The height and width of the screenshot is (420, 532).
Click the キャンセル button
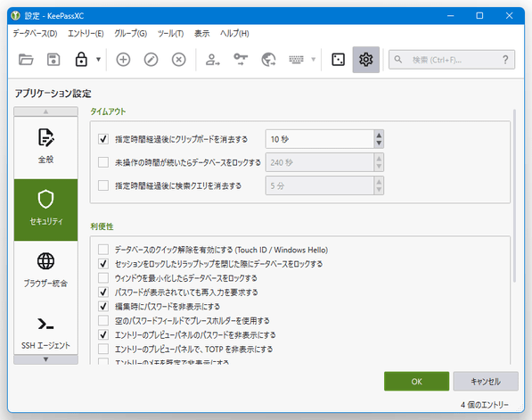(486, 382)
